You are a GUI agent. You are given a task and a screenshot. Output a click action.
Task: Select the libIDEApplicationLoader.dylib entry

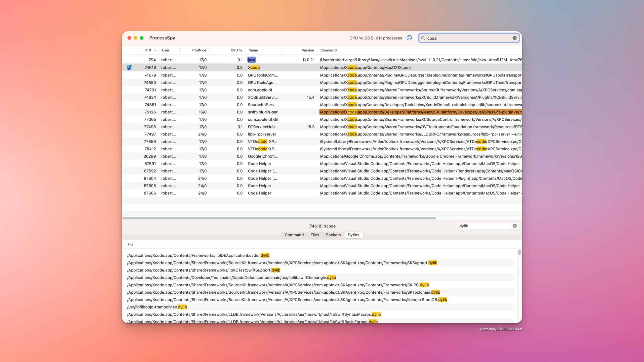[x=319, y=255]
